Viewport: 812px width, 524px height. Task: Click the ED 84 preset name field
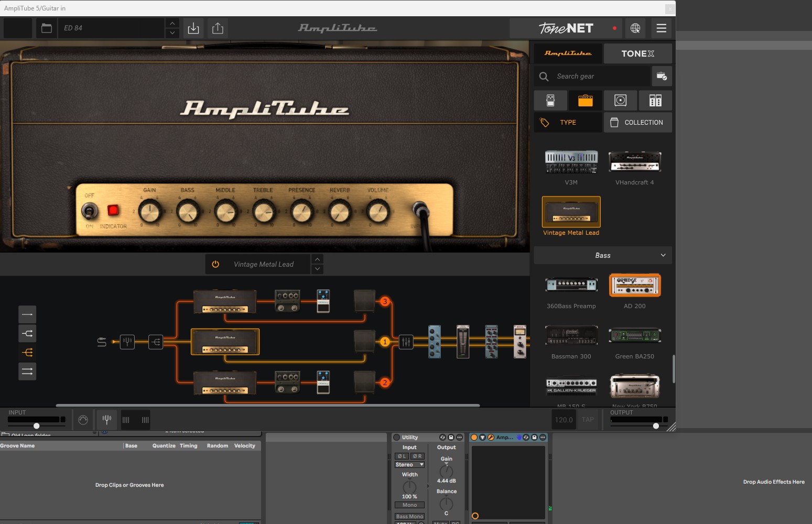pos(112,28)
